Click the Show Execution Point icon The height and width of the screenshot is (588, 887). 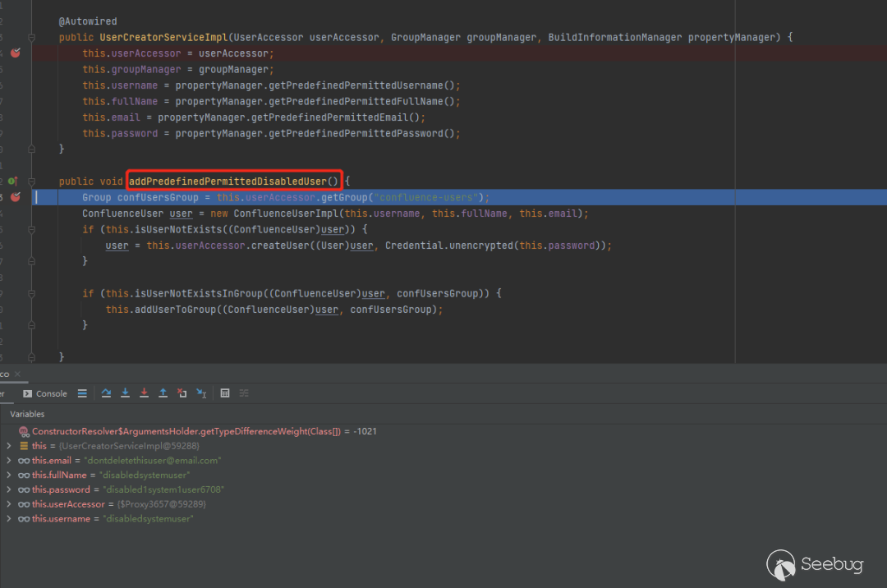point(82,393)
